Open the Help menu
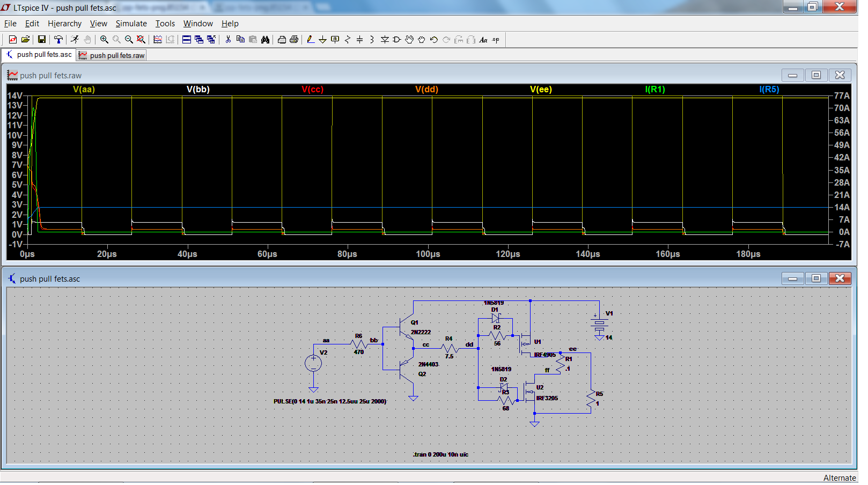 pyautogui.click(x=230, y=24)
